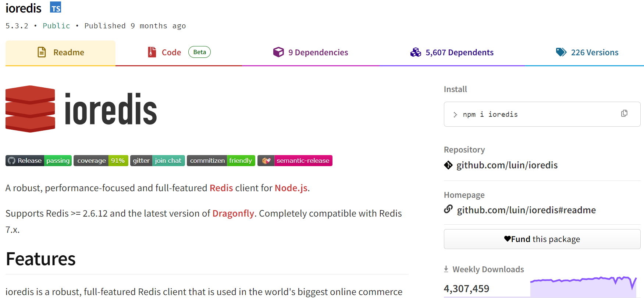Open the github.com/luin/ioredis repository link
Viewport: 644px width, 298px height.
[x=507, y=165]
